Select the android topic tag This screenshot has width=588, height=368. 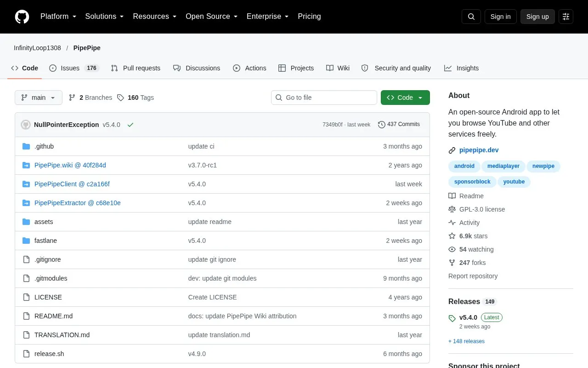[464, 166]
